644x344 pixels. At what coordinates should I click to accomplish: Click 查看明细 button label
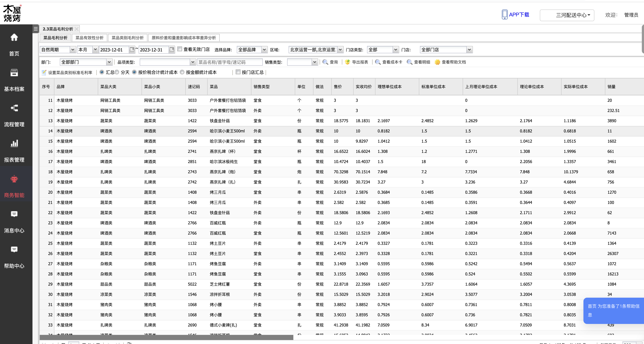pos(422,62)
